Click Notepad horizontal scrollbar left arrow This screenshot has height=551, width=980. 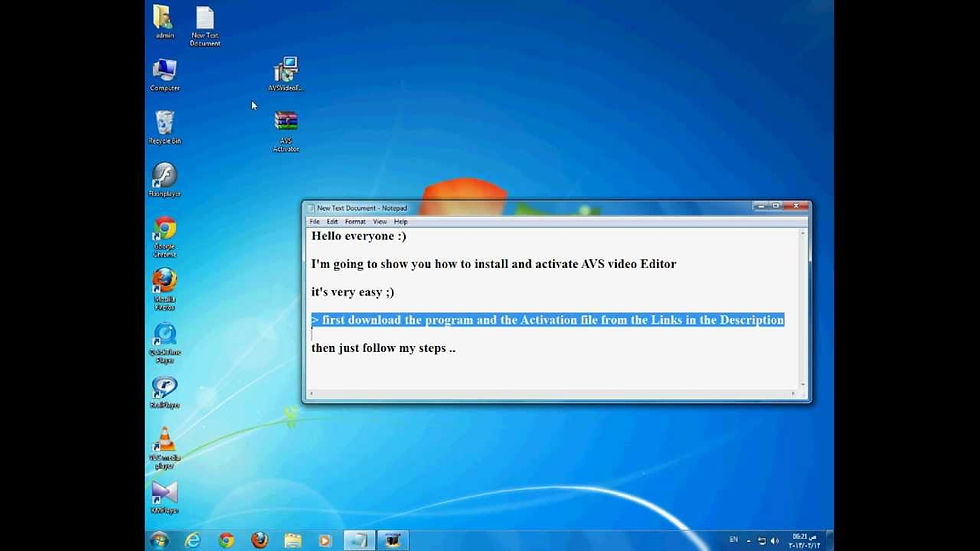point(311,394)
